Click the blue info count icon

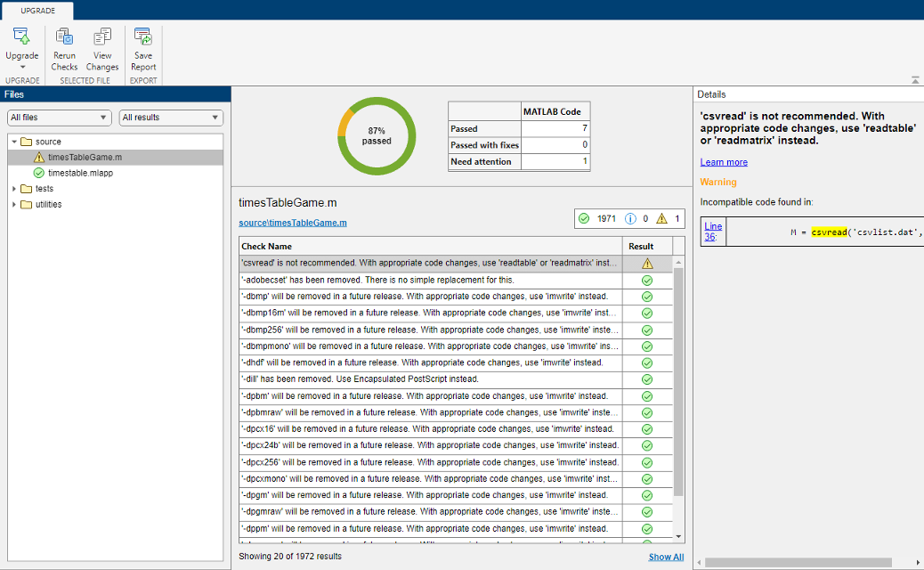pyautogui.click(x=632, y=217)
